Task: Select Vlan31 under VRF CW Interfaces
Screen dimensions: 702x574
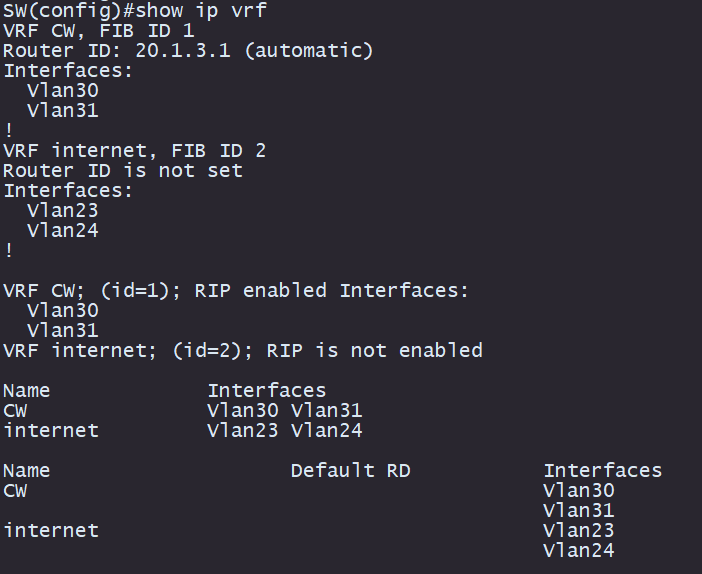Action: [x=63, y=111]
